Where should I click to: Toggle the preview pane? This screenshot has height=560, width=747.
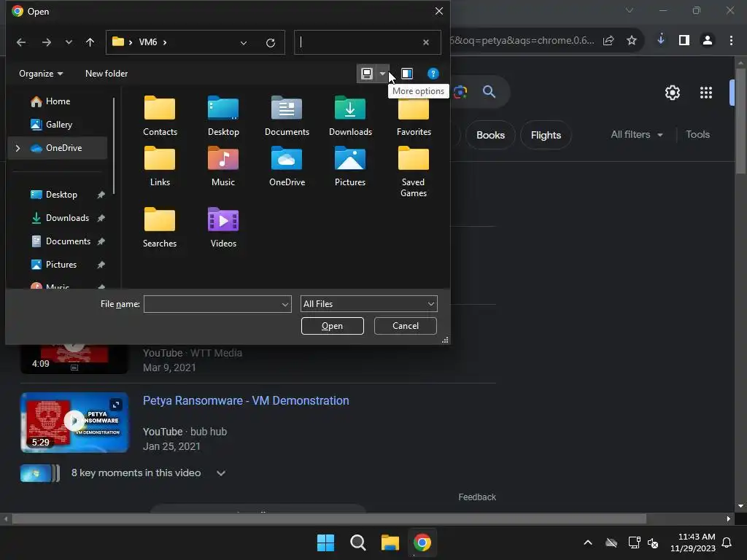click(x=407, y=74)
